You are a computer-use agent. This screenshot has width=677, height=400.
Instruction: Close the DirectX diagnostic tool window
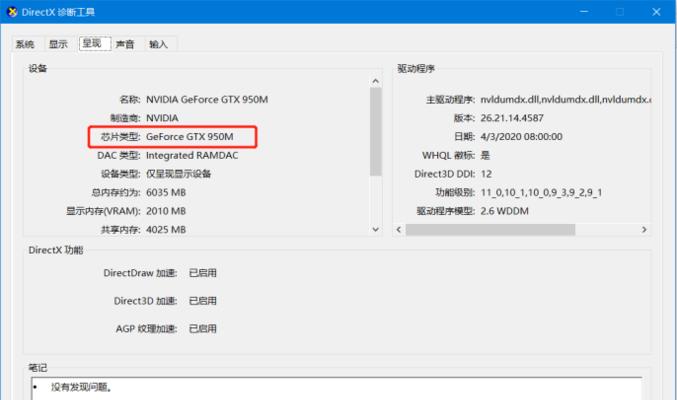pos(656,12)
